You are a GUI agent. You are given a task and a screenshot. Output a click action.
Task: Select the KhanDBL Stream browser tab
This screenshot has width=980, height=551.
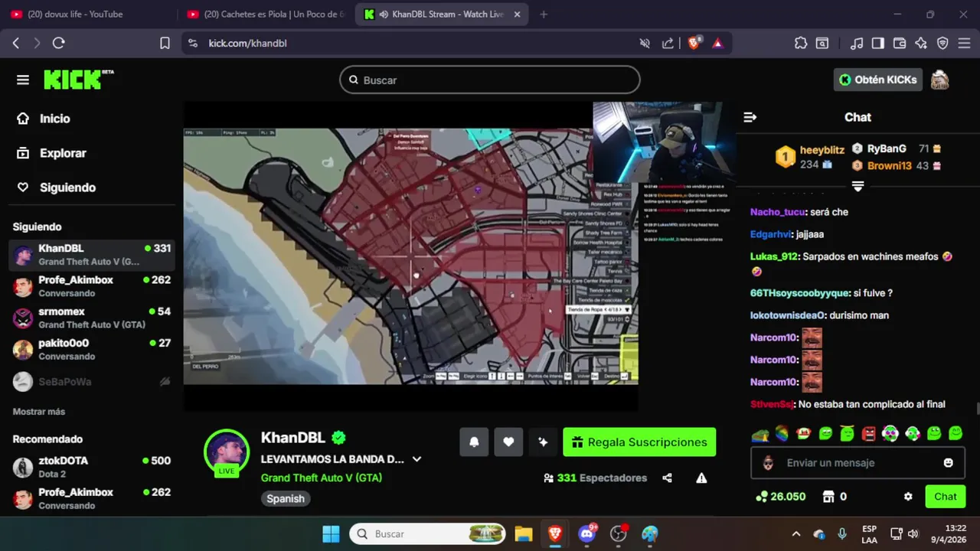click(442, 15)
